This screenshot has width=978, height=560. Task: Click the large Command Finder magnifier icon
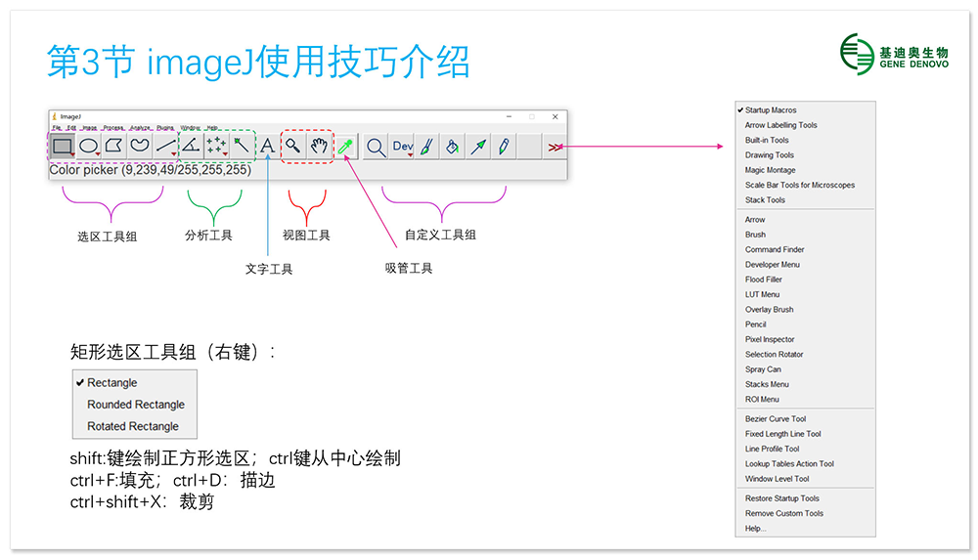(x=376, y=148)
